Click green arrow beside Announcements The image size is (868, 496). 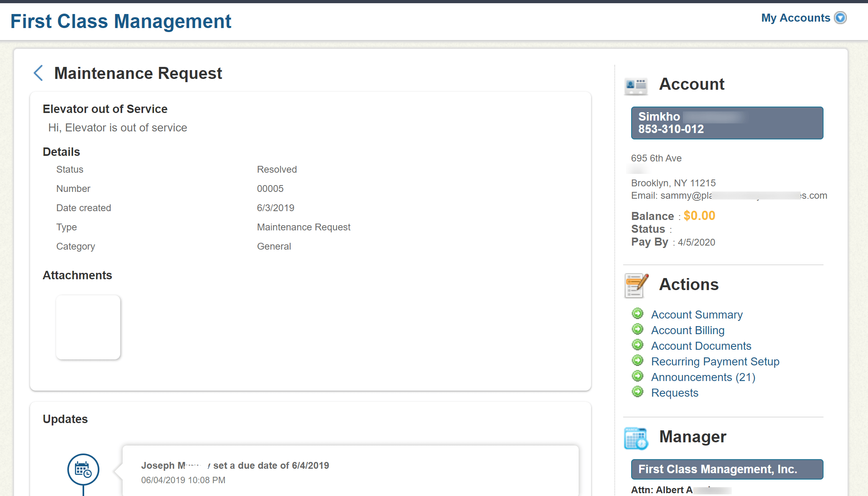pos(638,376)
